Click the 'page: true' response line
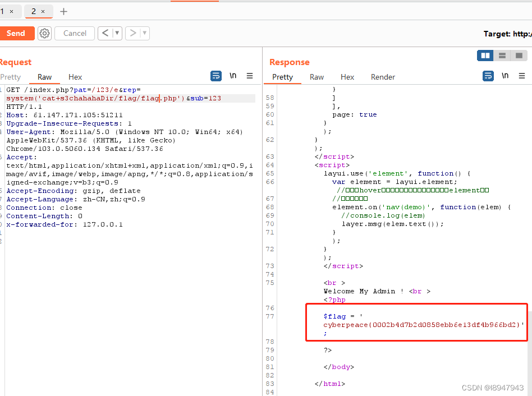This screenshot has height=396, width=532. [x=355, y=114]
